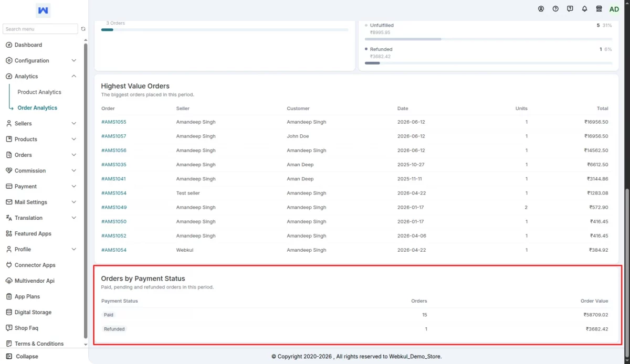Open the AD user avatar
The width and height of the screenshot is (630, 364).
coord(614,9)
